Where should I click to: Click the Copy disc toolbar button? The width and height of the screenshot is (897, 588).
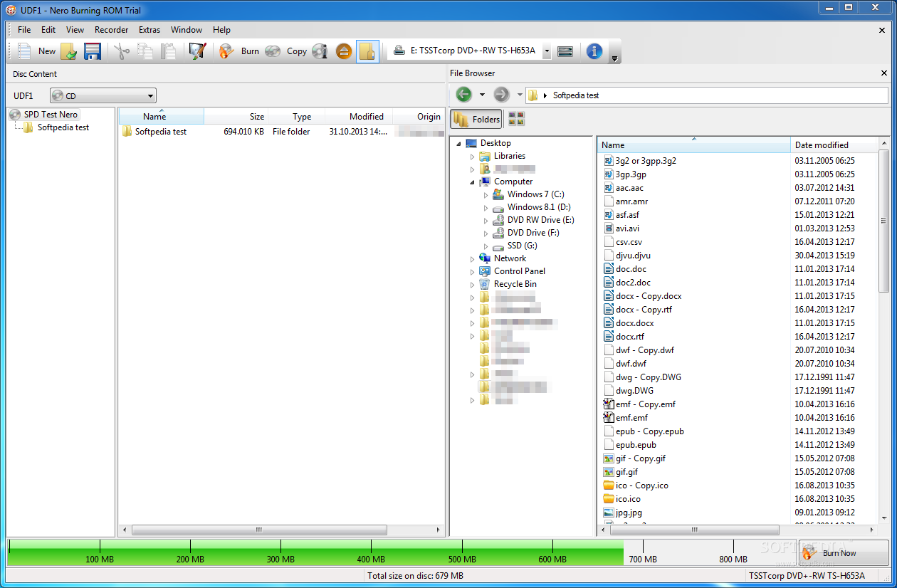[286, 51]
